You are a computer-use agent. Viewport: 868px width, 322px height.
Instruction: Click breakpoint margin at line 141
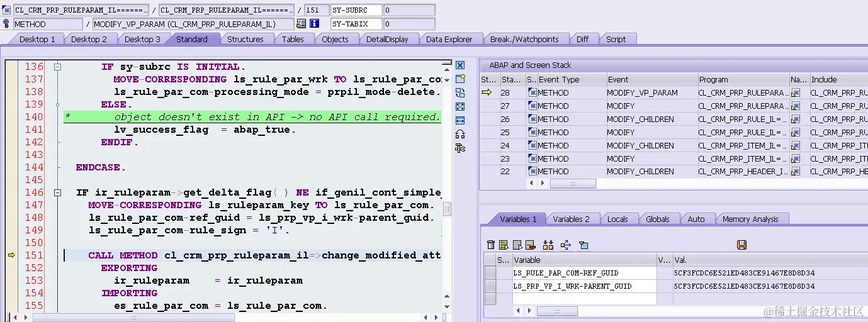11,130
